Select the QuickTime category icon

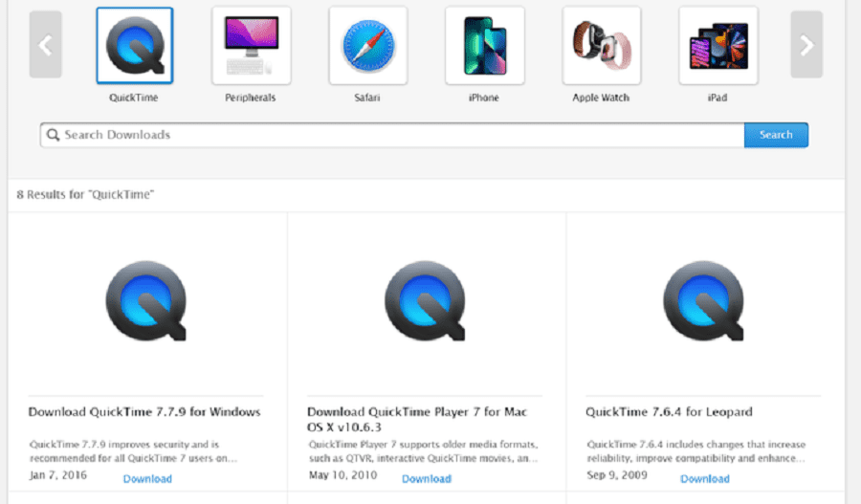(135, 46)
